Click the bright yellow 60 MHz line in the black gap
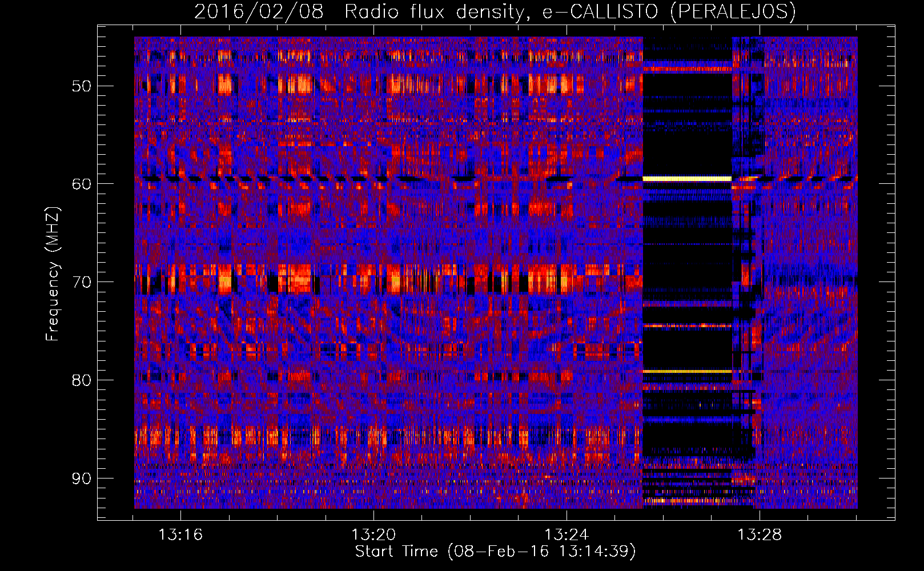The image size is (924, 571). click(x=687, y=179)
